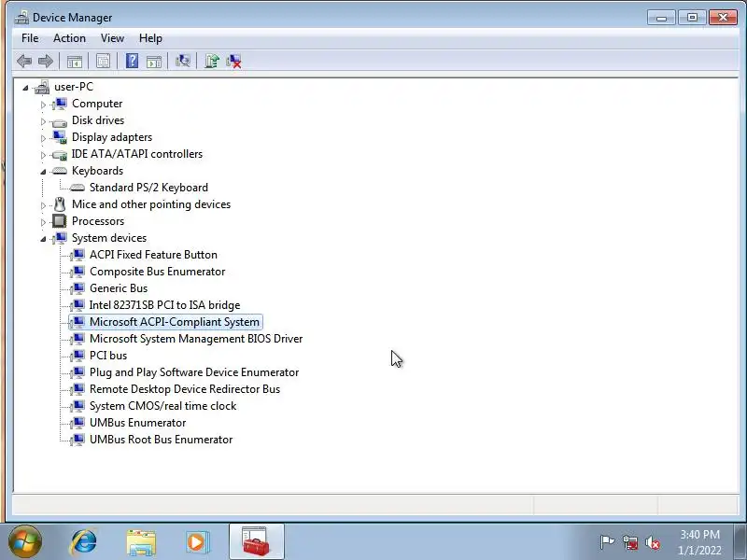Select Intel 82371SB PCI to ISA bridge

(x=165, y=305)
